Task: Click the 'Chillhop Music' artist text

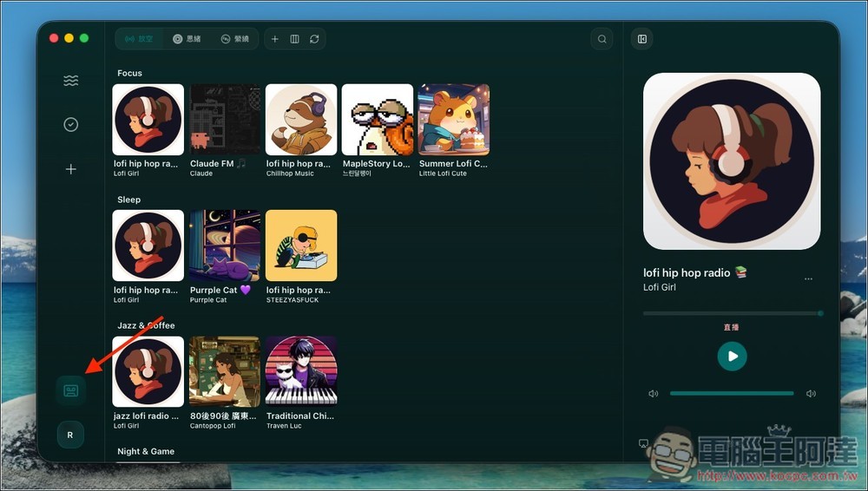Action: 290,173
